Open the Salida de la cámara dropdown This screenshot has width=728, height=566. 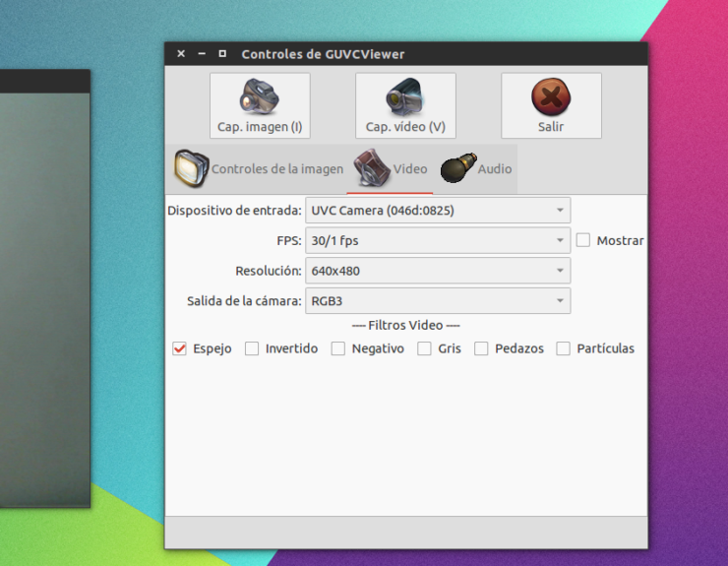point(437,301)
